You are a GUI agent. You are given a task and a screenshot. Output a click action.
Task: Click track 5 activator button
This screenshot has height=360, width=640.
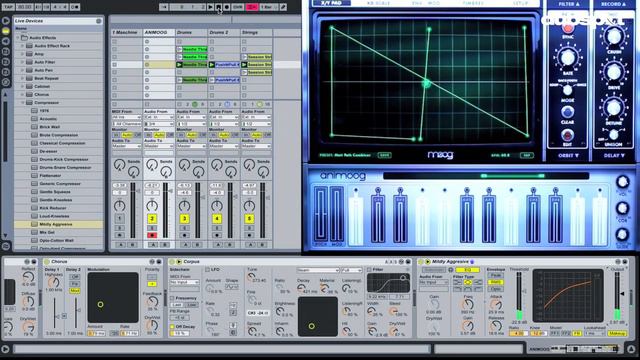tap(249, 219)
